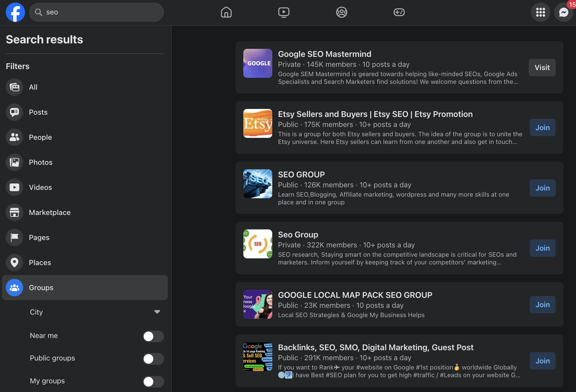Switch on My groups toggle
This screenshot has height=392, width=576.
point(153,382)
